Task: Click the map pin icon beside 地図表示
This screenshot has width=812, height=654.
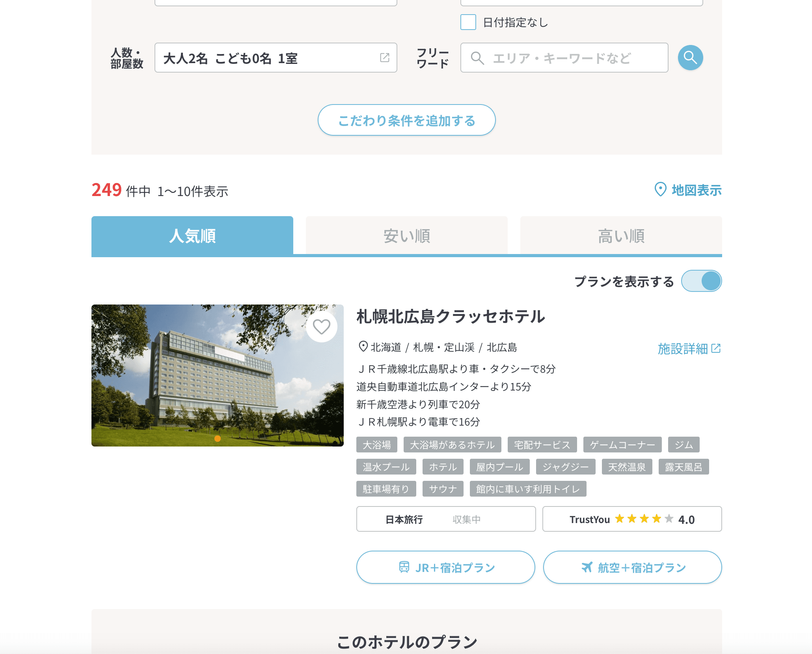Action: pos(660,190)
